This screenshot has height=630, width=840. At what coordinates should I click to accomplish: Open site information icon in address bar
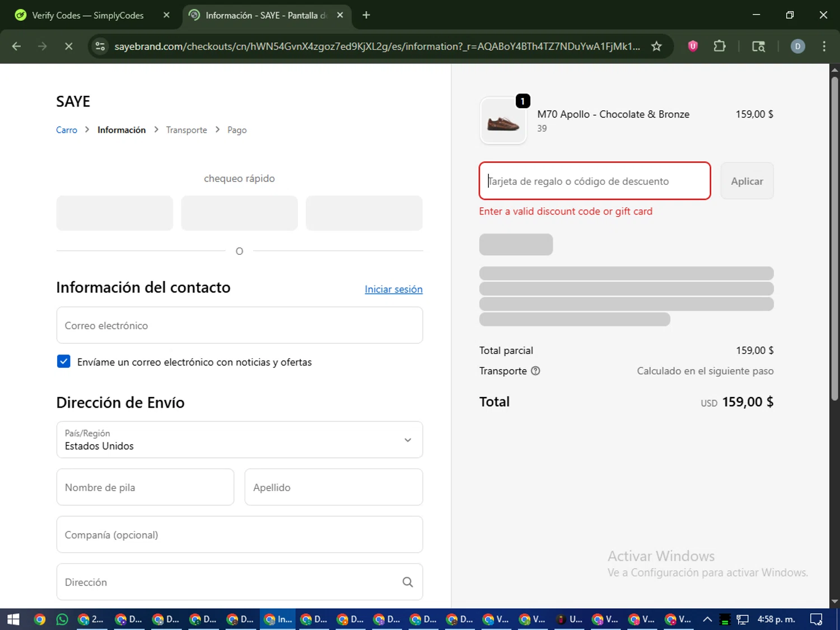coord(100,46)
